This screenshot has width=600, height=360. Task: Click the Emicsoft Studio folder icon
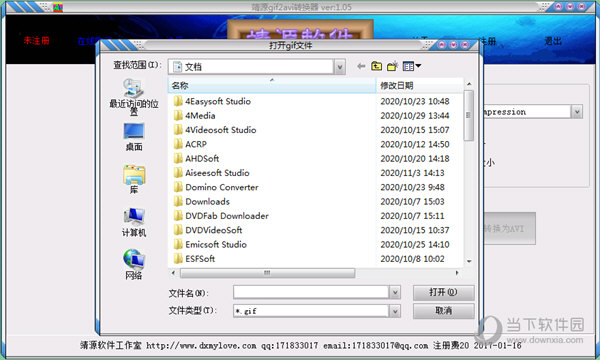178,244
